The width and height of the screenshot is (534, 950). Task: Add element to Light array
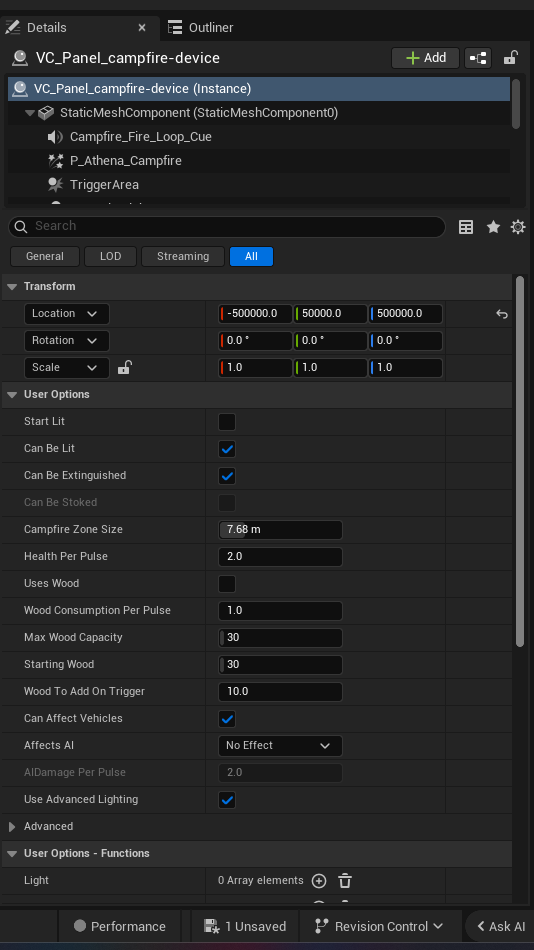pyautogui.click(x=319, y=881)
